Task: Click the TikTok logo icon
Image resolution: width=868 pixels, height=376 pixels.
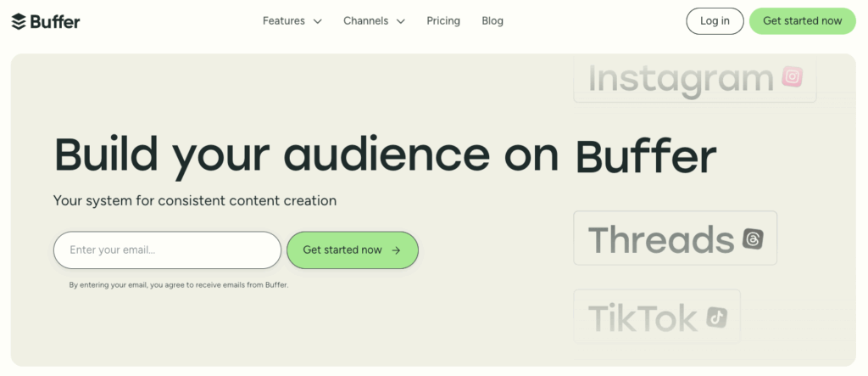Action: (x=717, y=317)
